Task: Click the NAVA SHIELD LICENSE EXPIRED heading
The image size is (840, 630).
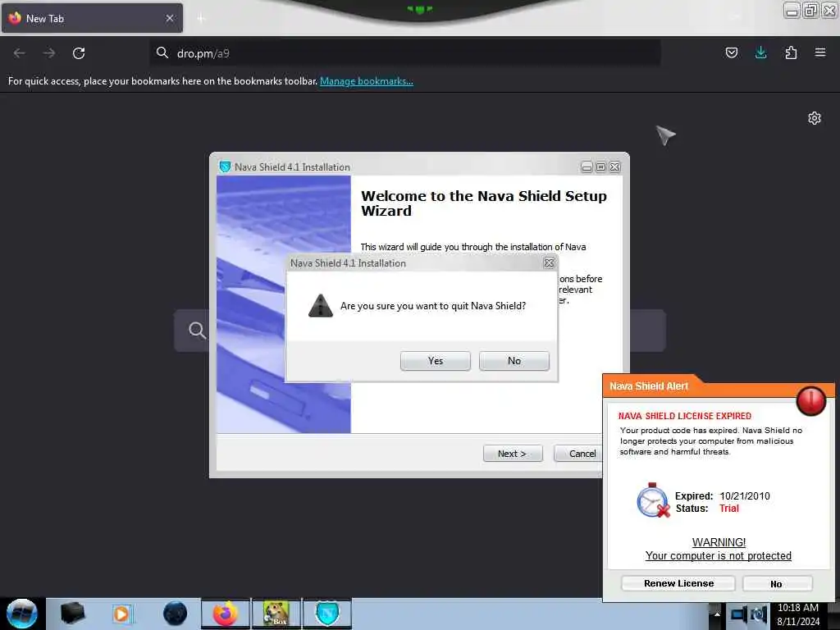Action: [685, 416]
